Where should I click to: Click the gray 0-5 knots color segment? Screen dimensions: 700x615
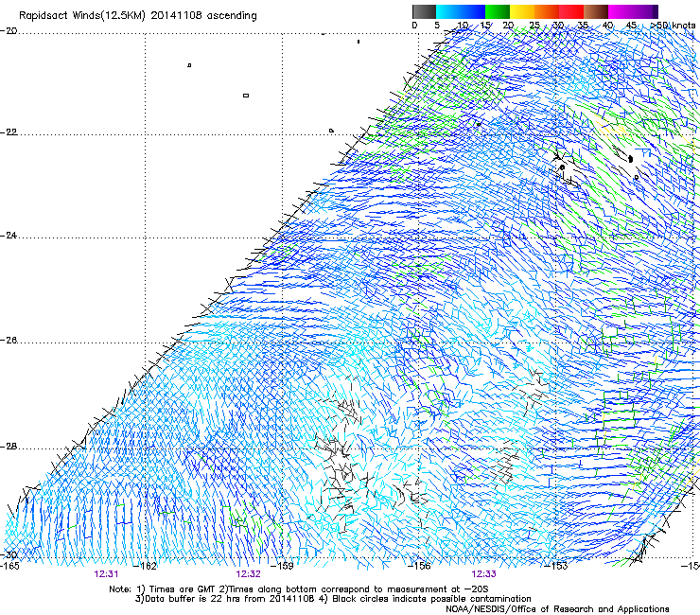[x=425, y=11]
